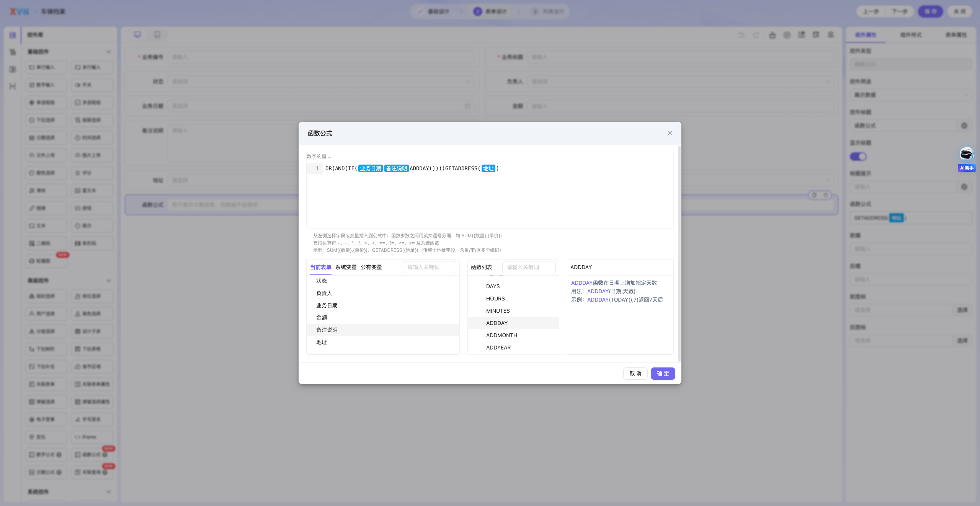980x506 pixels.
Task: Switch to the 公有变量 tab
Action: point(371,267)
